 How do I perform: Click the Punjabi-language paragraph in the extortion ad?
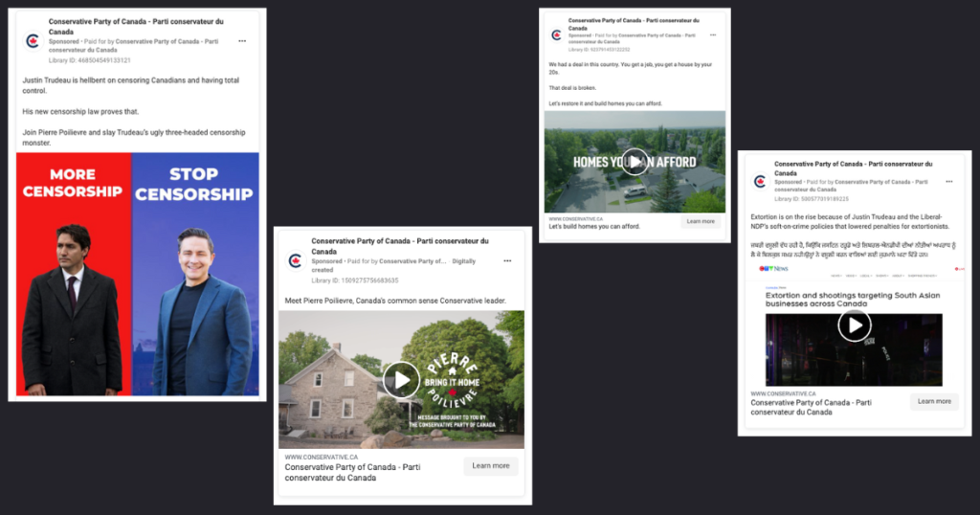click(853, 250)
